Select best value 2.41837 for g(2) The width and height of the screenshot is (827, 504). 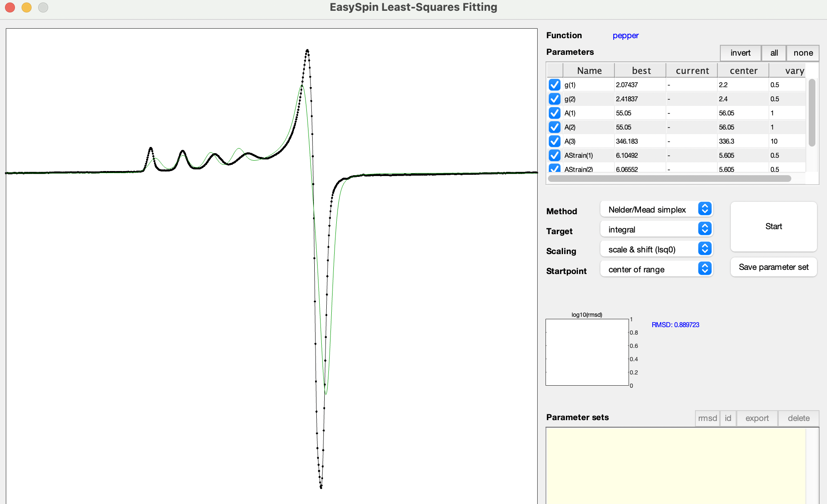point(640,99)
